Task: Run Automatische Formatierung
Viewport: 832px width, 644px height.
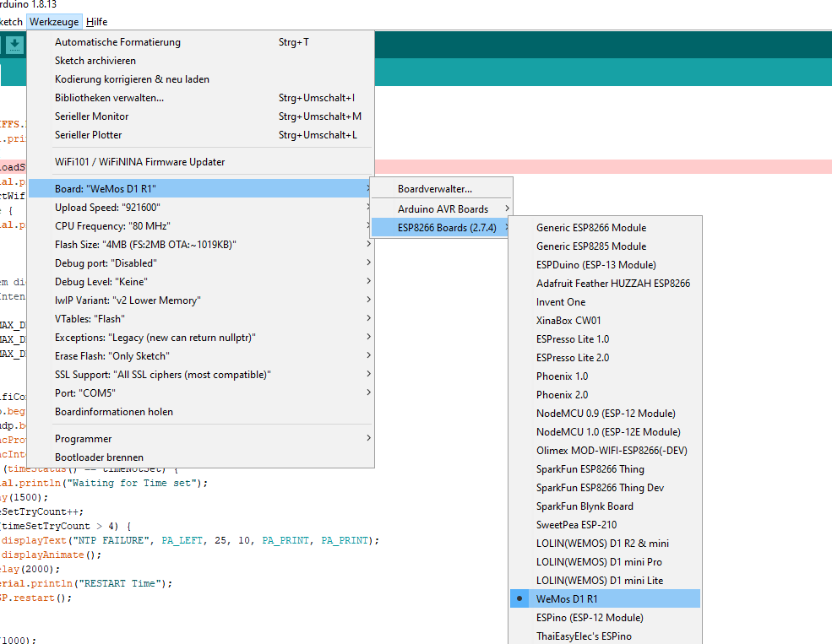Action: click(x=117, y=42)
